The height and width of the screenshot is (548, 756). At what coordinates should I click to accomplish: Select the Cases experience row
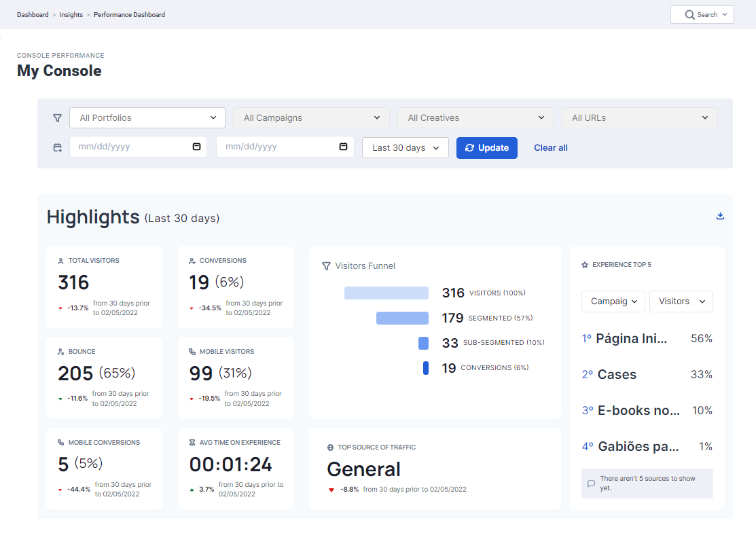pos(647,374)
